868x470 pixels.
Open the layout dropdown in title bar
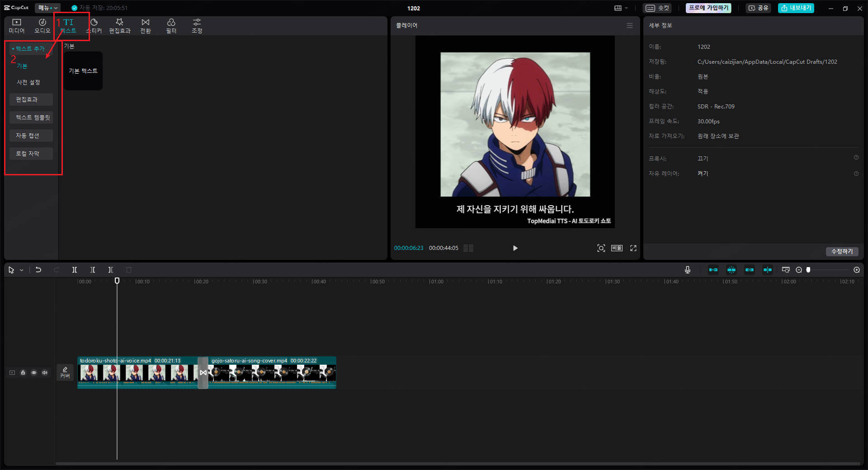[621, 8]
